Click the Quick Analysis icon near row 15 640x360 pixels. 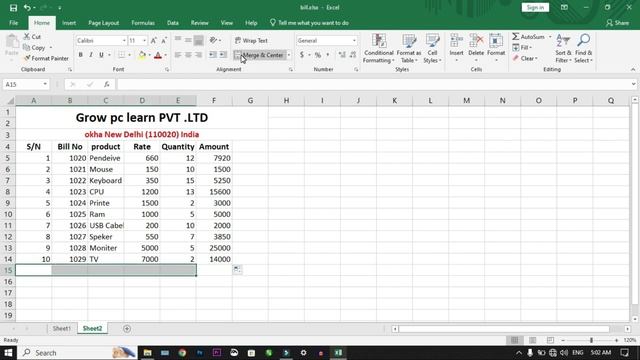coord(237,269)
